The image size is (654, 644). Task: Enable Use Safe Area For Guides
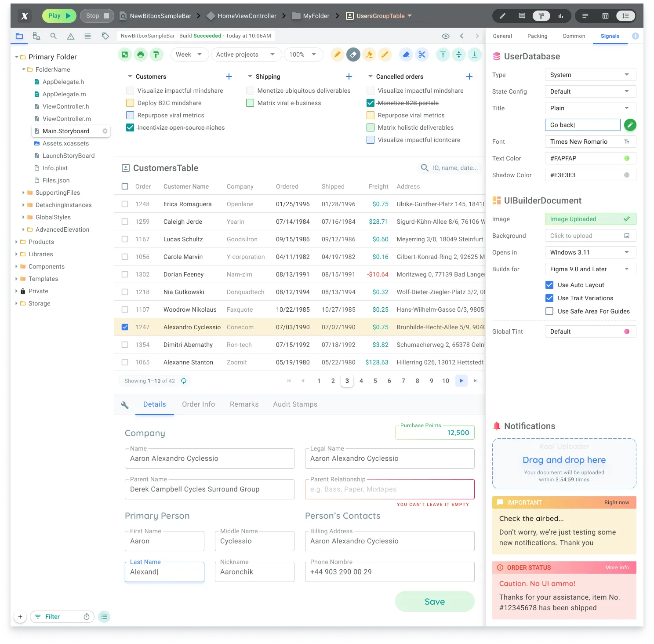point(549,311)
